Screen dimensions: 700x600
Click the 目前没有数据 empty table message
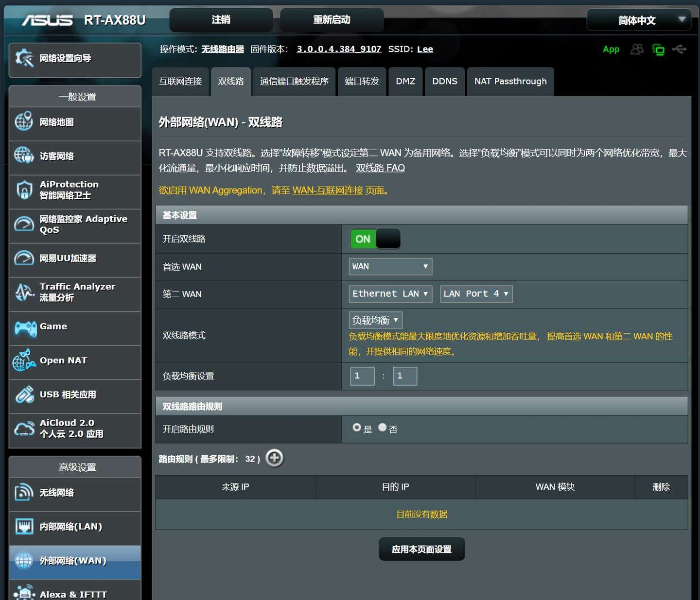(421, 514)
